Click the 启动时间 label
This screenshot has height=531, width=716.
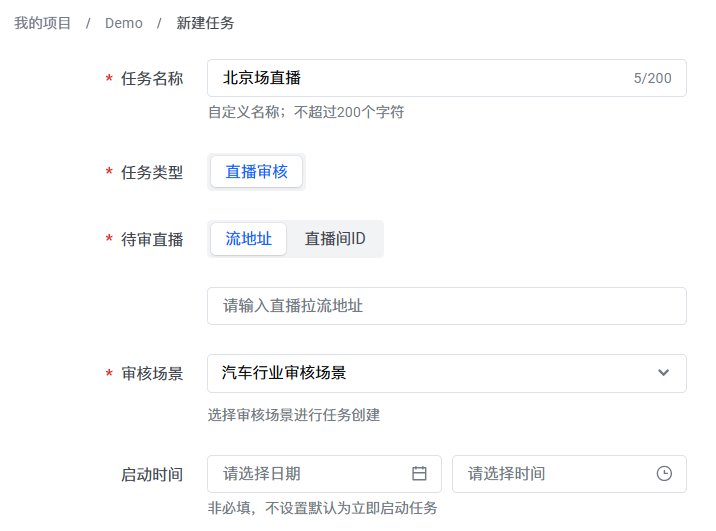[x=152, y=474]
